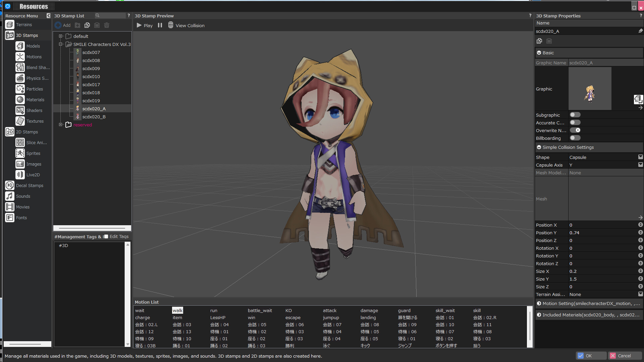Collapse Simple Collision Settings section
644x362 pixels.
tap(539, 147)
